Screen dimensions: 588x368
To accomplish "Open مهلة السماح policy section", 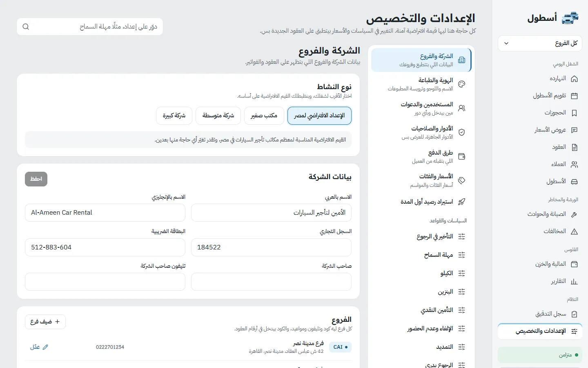I will [x=421, y=255].
